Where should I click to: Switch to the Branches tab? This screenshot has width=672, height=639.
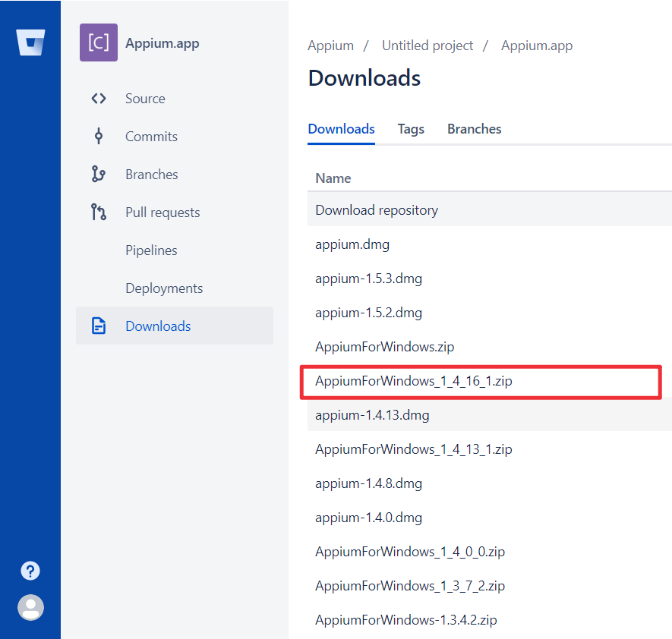(474, 129)
